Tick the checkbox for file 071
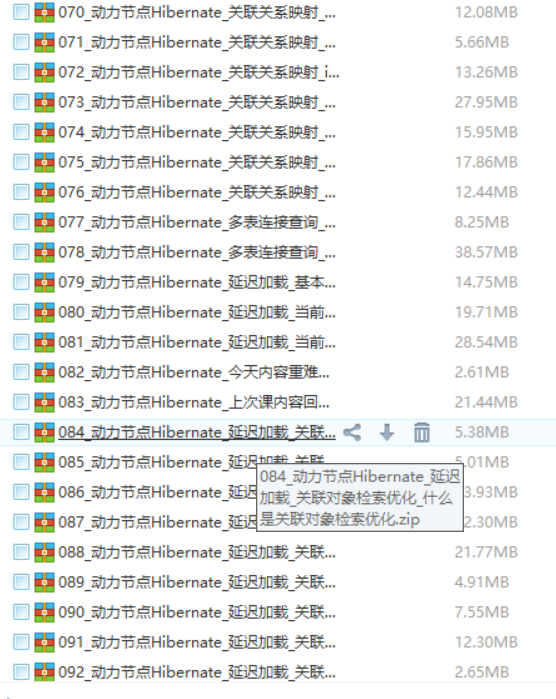 (21, 42)
